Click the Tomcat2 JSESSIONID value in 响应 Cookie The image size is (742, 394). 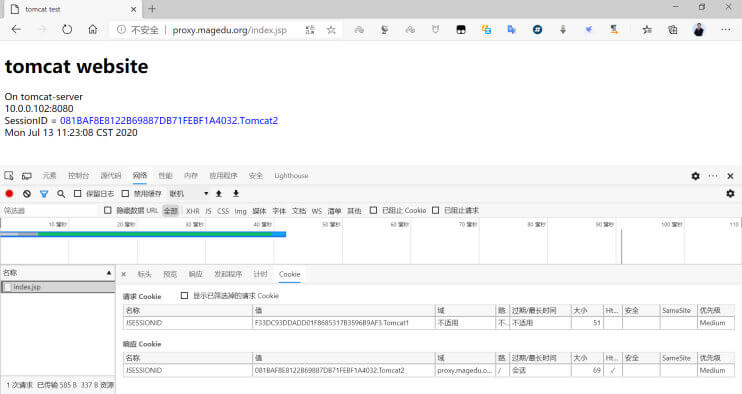coord(329,370)
